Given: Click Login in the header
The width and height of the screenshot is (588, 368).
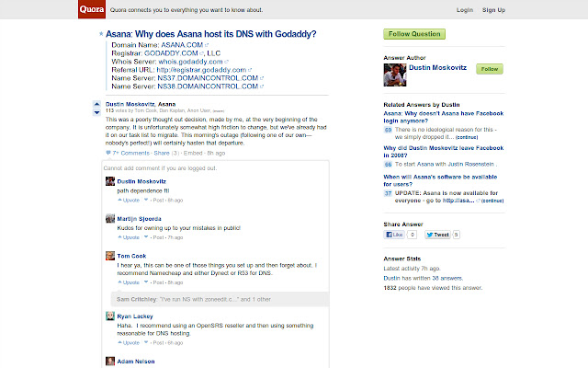Looking at the screenshot, I should (465, 10).
